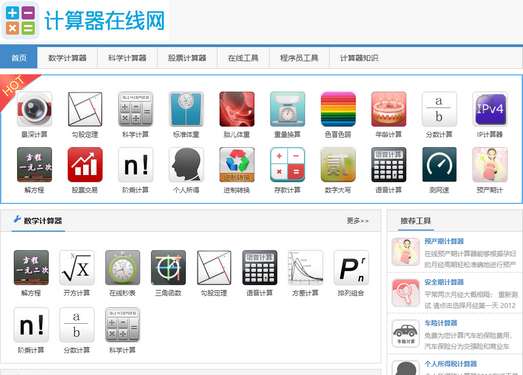This screenshot has width=523, height=375.
Task: Open the n! factorial icon in 数学计算器 section
Action: [31, 325]
